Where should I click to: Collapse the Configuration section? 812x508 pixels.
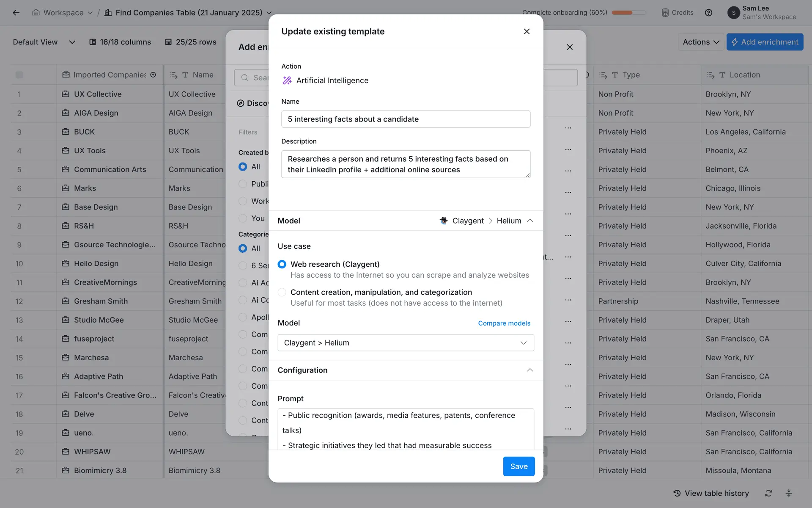529,370
